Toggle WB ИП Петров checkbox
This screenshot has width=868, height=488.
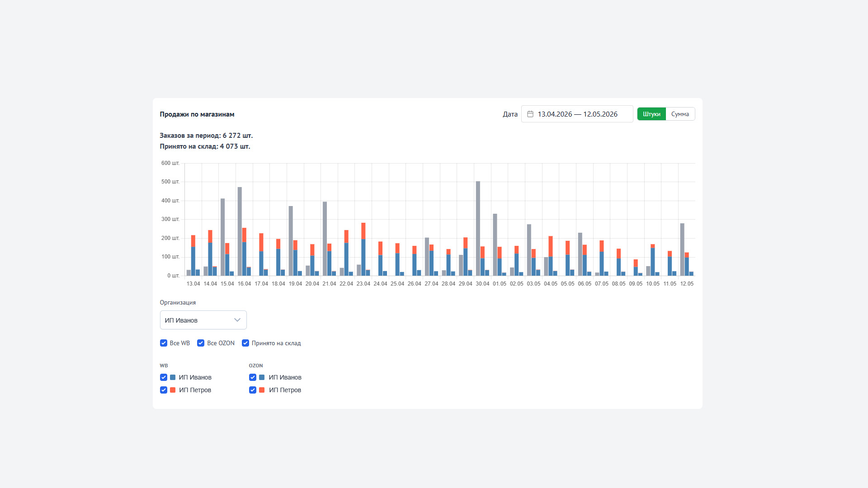click(164, 390)
